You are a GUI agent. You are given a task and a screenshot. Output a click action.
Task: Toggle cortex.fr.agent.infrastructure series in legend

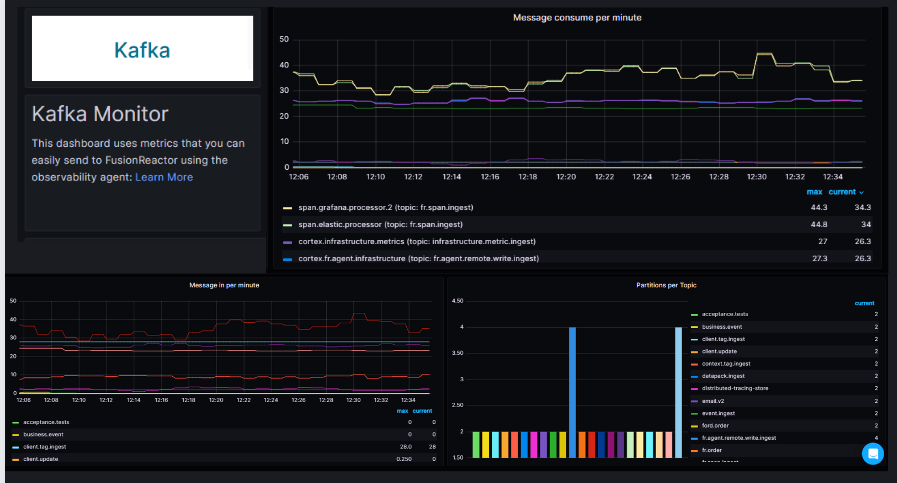tap(418, 259)
